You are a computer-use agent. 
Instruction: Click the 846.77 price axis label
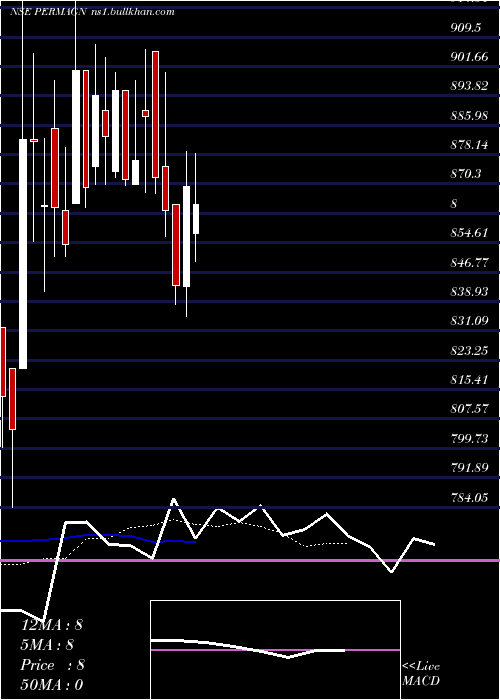point(469,262)
